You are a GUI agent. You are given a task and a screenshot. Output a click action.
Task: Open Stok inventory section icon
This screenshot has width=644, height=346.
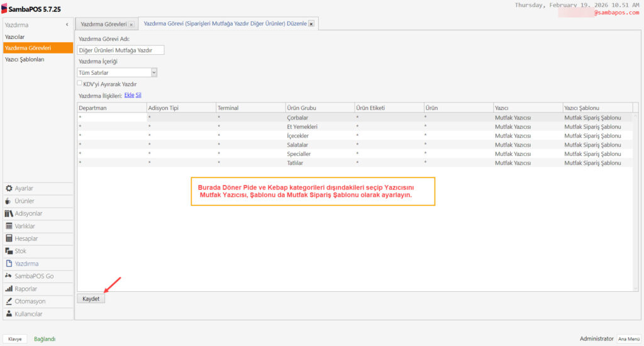(x=9, y=251)
